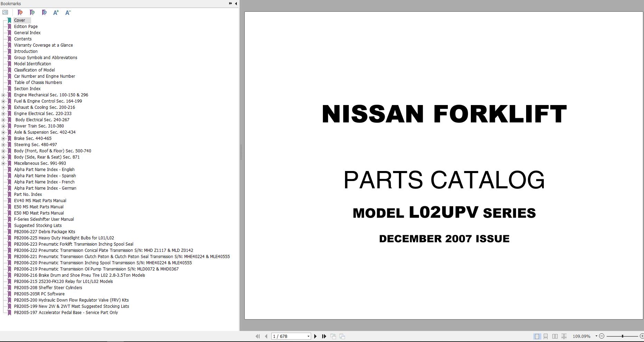Click the next view icon
This screenshot has height=342, width=644.
pos(342,336)
